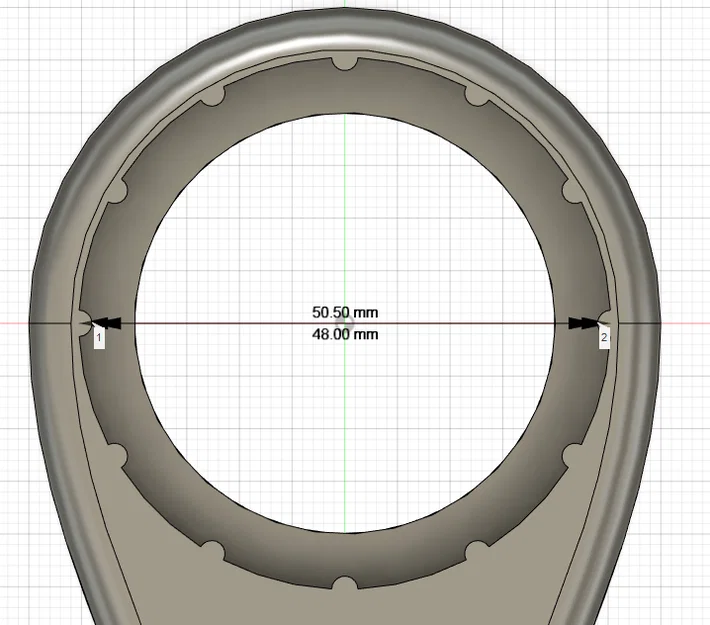Select the 48.00 mm dimension label
710x625 pixels.
(x=345, y=335)
